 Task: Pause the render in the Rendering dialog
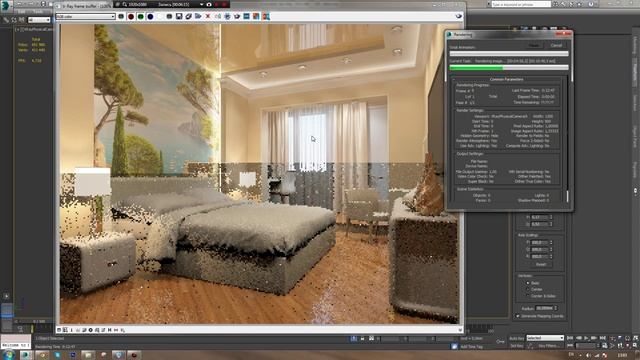(x=534, y=45)
